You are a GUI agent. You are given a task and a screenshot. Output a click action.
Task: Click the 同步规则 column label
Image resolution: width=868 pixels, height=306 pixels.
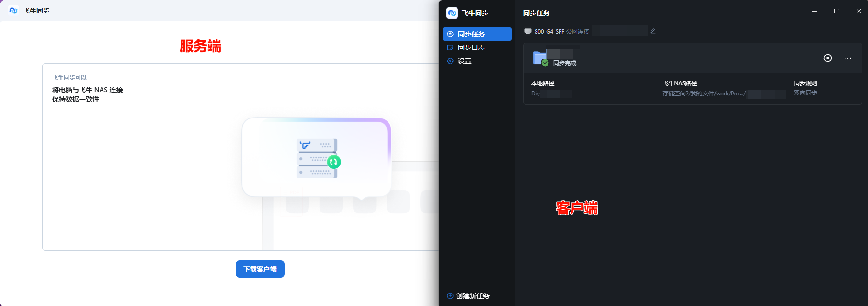pyautogui.click(x=806, y=83)
